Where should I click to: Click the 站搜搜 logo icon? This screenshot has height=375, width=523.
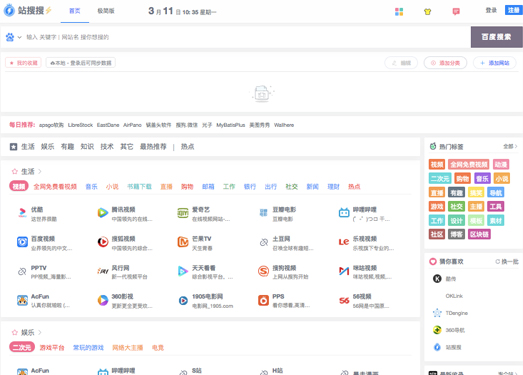(x=9, y=10)
